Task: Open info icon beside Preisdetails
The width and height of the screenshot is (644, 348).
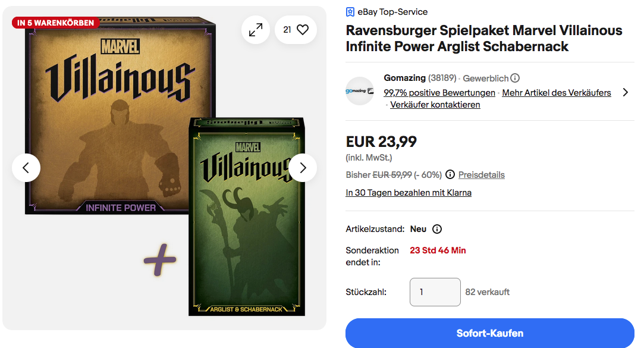Action: coord(450,175)
